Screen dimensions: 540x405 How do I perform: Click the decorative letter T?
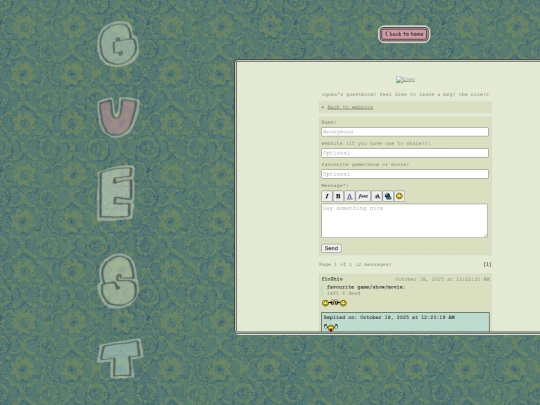click(121, 358)
